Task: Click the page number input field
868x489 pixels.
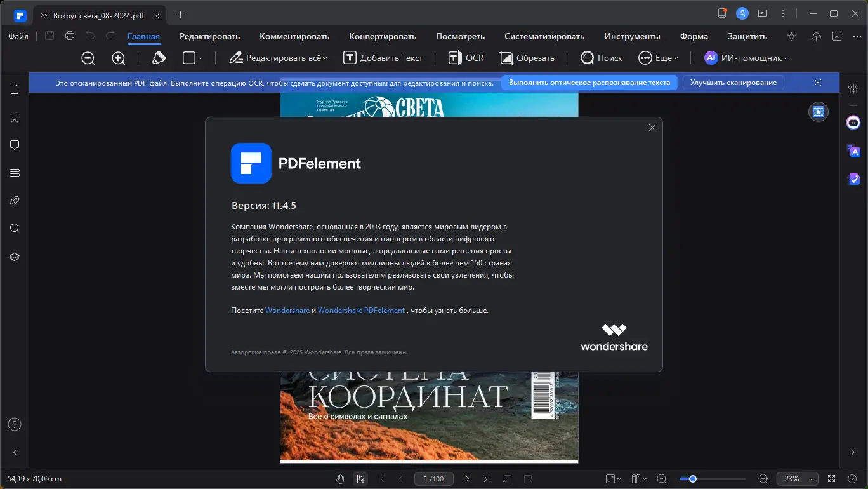Action: pos(434,479)
